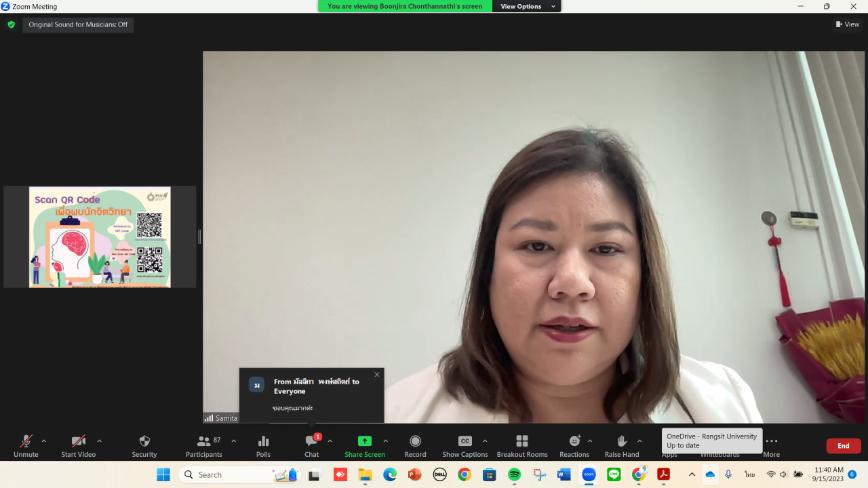
Task: Select the Scan QR Code shared screen thumbnail
Action: pyautogui.click(x=100, y=237)
